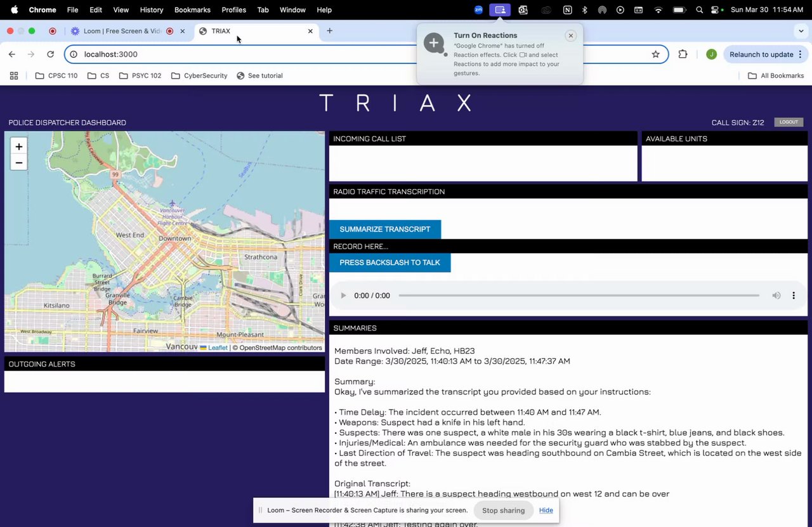Open the Window menu
This screenshot has height=527, width=812.
coord(292,10)
